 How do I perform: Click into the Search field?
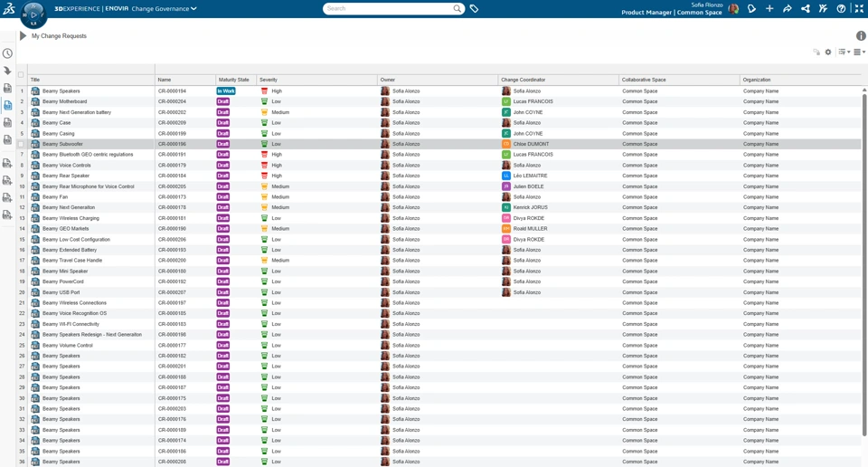[389, 8]
